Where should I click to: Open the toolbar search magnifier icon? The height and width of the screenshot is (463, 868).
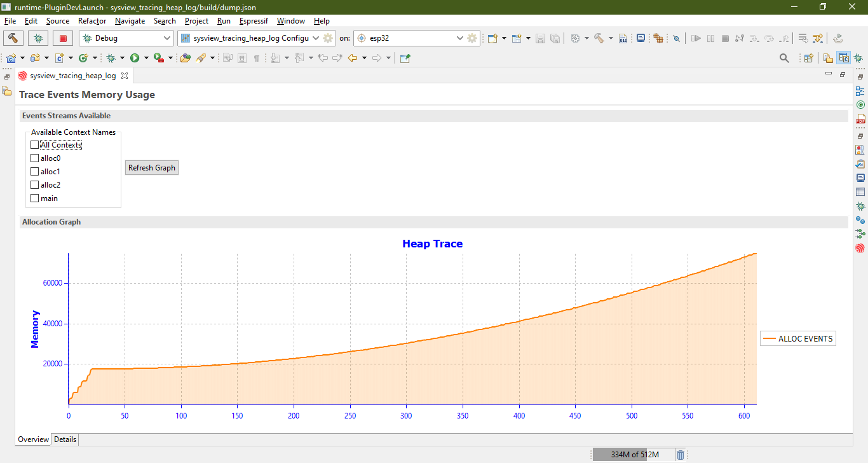point(784,58)
